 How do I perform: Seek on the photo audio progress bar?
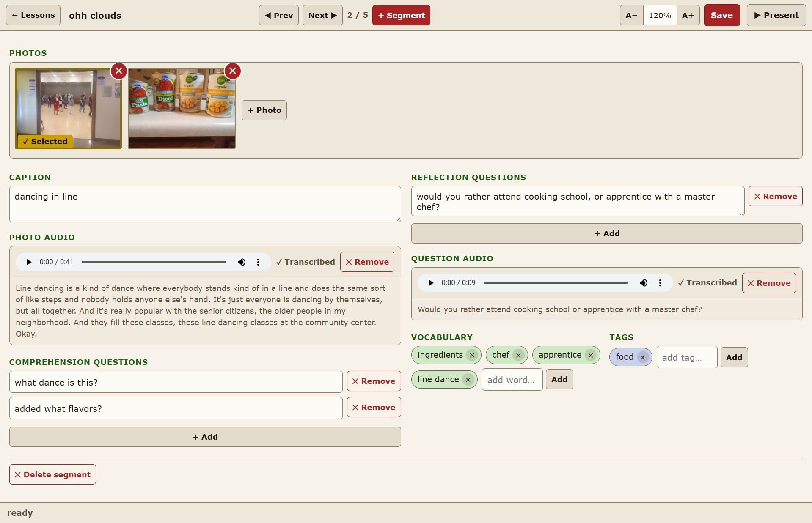(154, 262)
